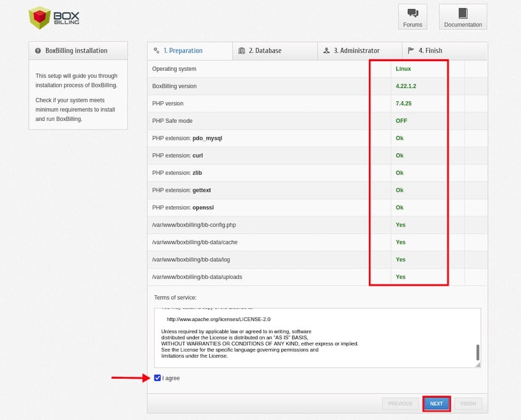The height and width of the screenshot is (420, 521).
Task: Select the bb-data/log path text
Action: tap(191, 259)
